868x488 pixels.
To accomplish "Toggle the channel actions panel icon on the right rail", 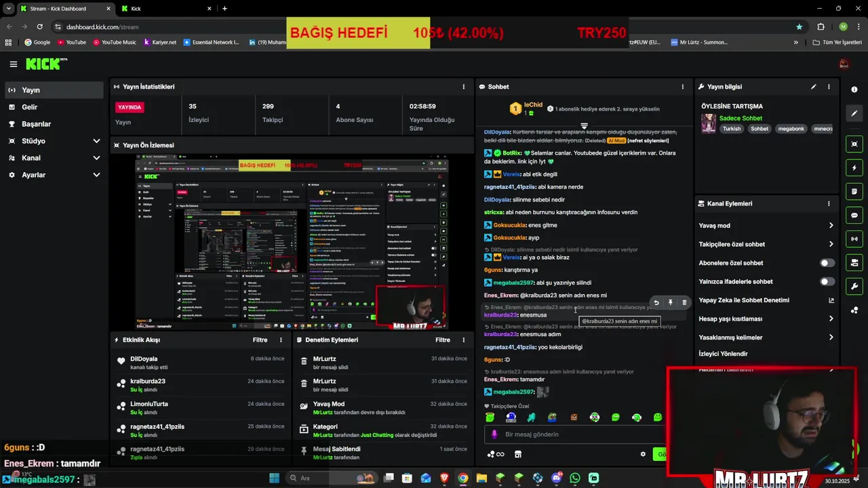I will pyautogui.click(x=854, y=262).
